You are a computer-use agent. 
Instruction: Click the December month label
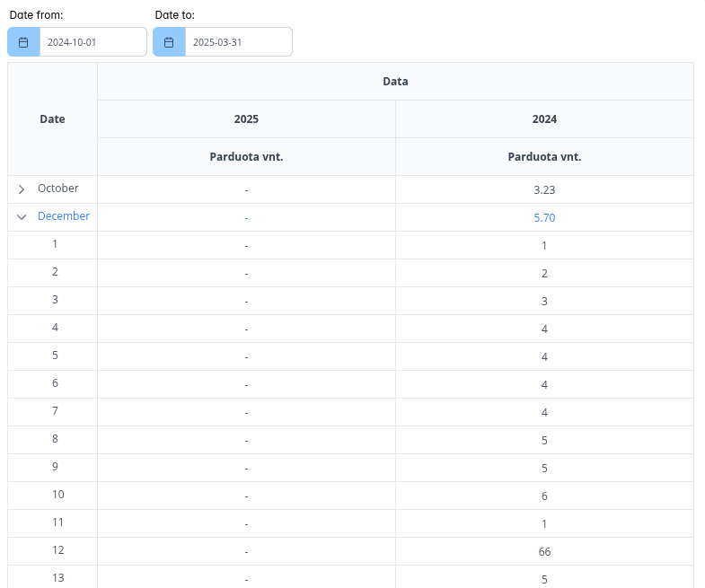coord(64,216)
